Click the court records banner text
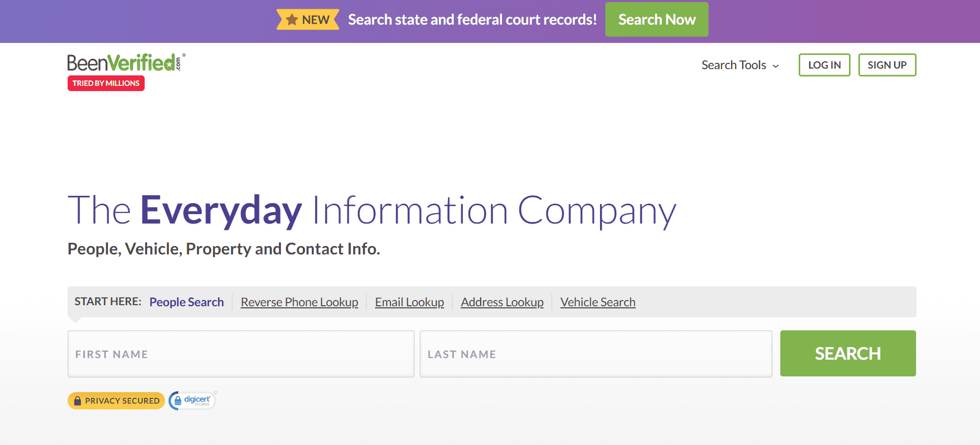The height and width of the screenshot is (445, 980). click(x=472, y=20)
